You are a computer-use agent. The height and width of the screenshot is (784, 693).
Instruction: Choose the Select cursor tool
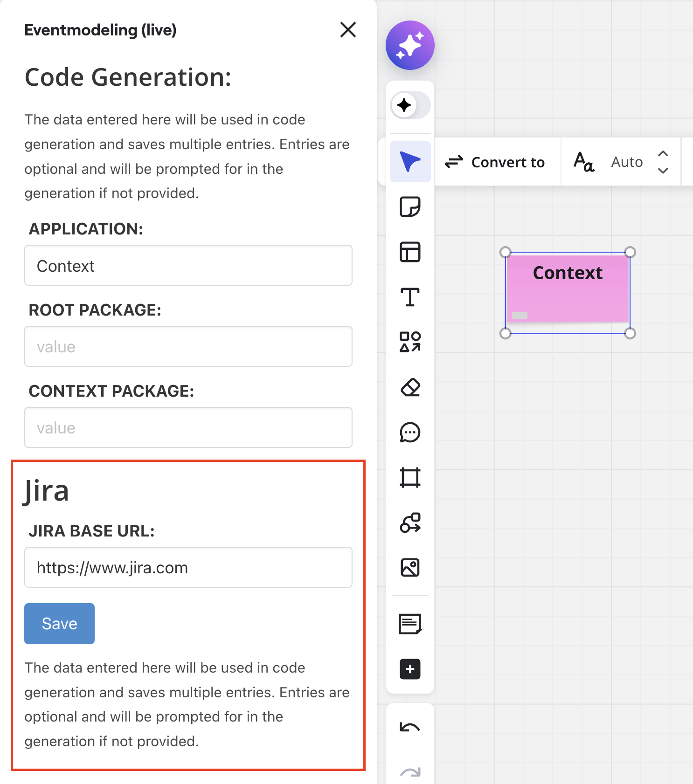pos(410,162)
